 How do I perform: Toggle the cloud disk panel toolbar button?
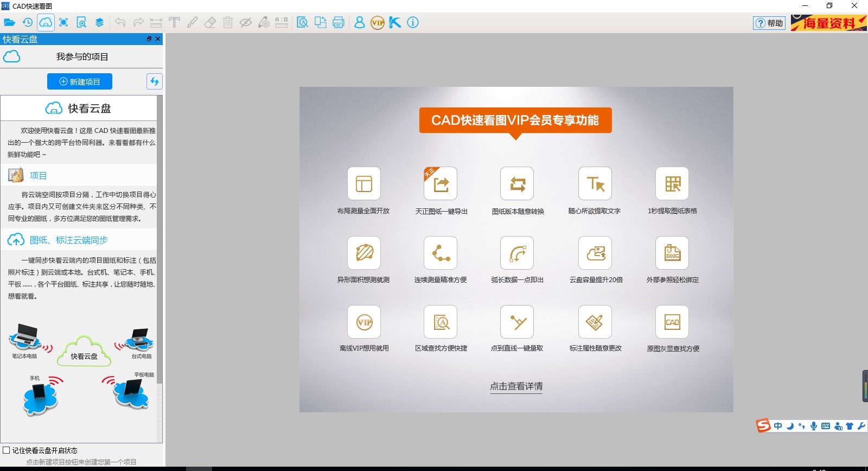pyautogui.click(x=46, y=23)
